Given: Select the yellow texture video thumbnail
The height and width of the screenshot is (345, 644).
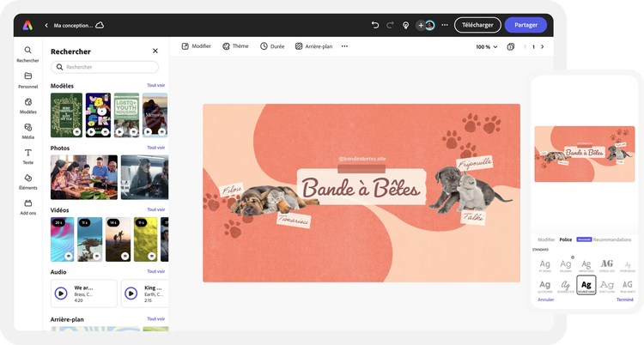Looking at the screenshot, I should 145,239.
